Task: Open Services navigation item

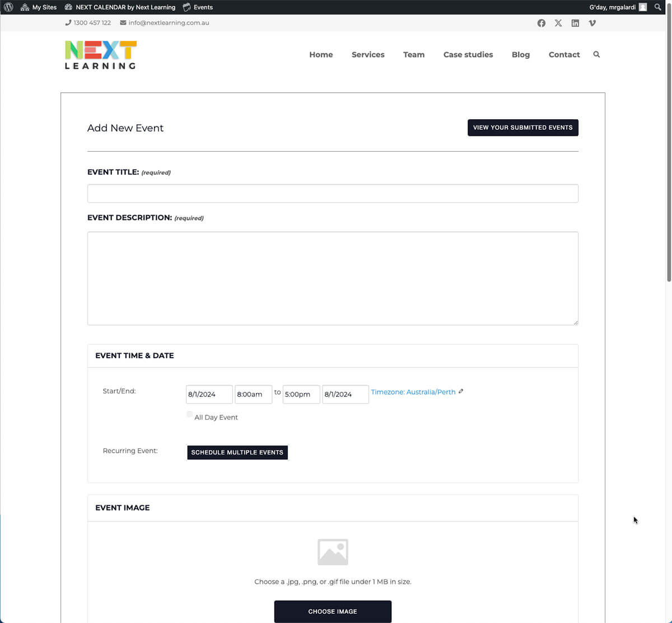Action: 368,54
